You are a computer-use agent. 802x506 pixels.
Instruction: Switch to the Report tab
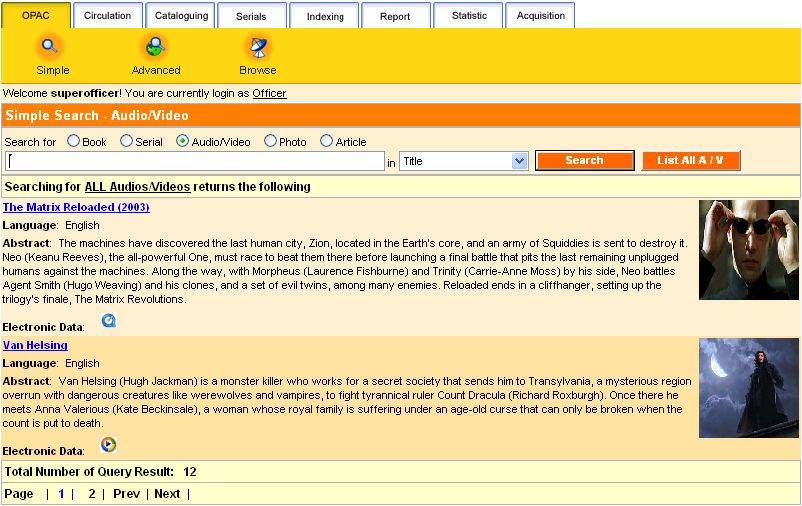[395, 16]
